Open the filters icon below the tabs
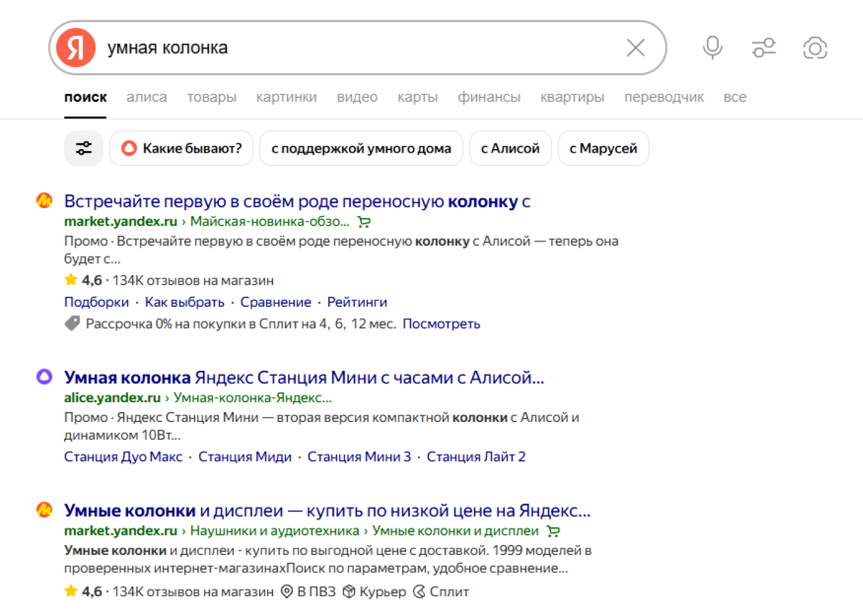Image resolution: width=863 pixels, height=616 pixels. pyautogui.click(x=83, y=148)
